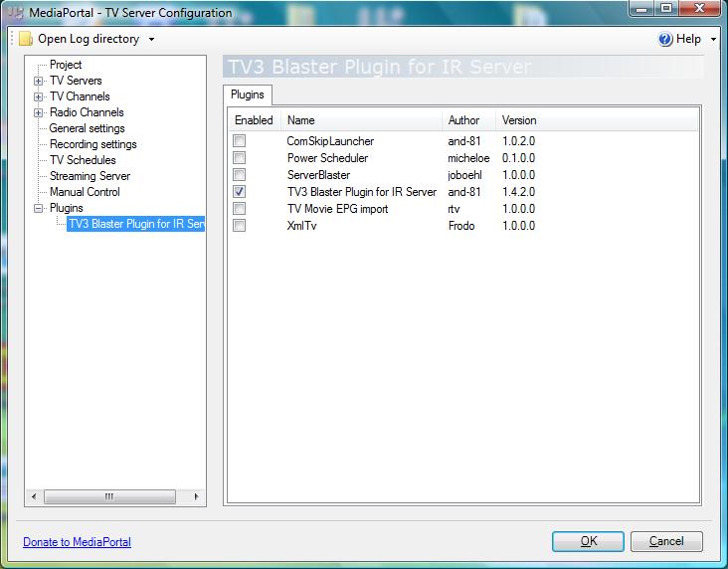Open the Help dropdown arrow
This screenshot has height=569, width=728.
point(714,40)
